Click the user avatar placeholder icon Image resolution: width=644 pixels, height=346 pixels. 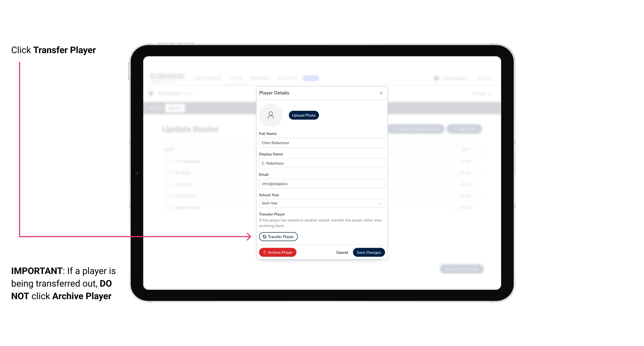click(x=271, y=115)
